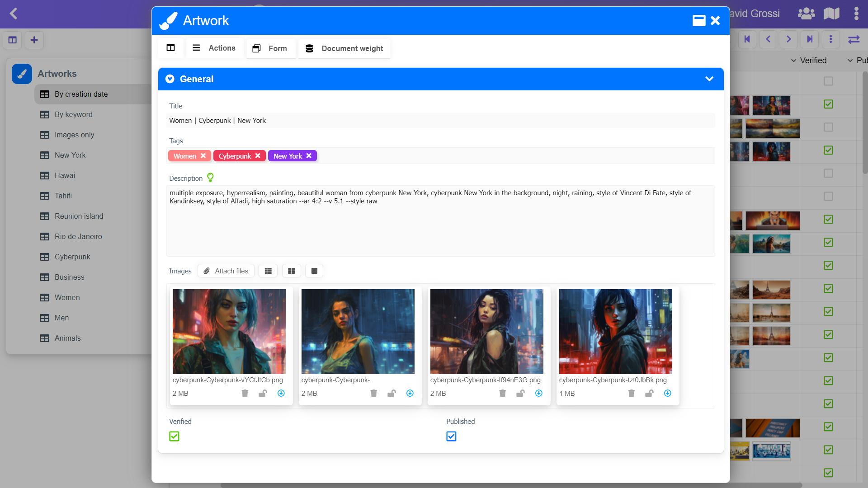The height and width of the screenshot is (488, 868).
Task: Click the Title input field
Action: click(x=441, y=120)
